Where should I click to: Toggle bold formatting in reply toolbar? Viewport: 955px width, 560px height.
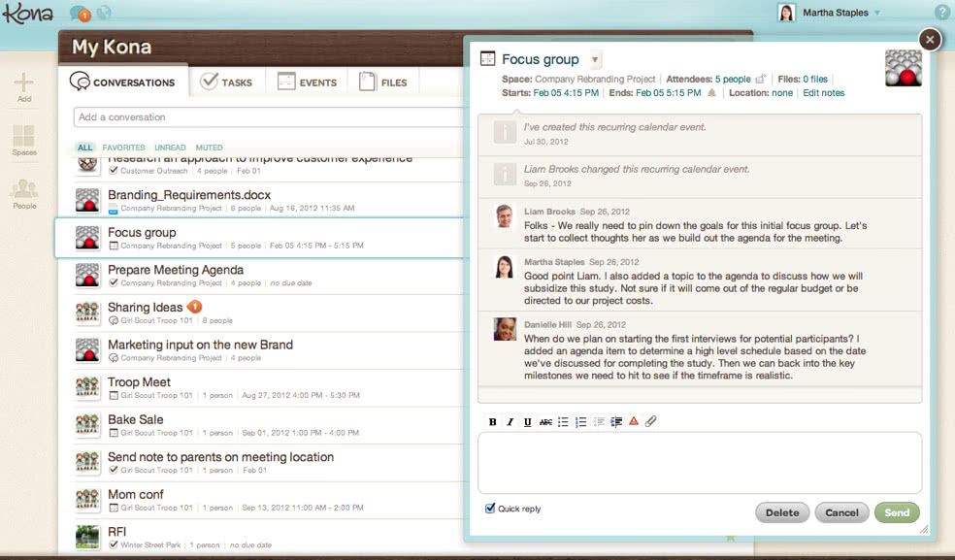click(x=492, y=421)
